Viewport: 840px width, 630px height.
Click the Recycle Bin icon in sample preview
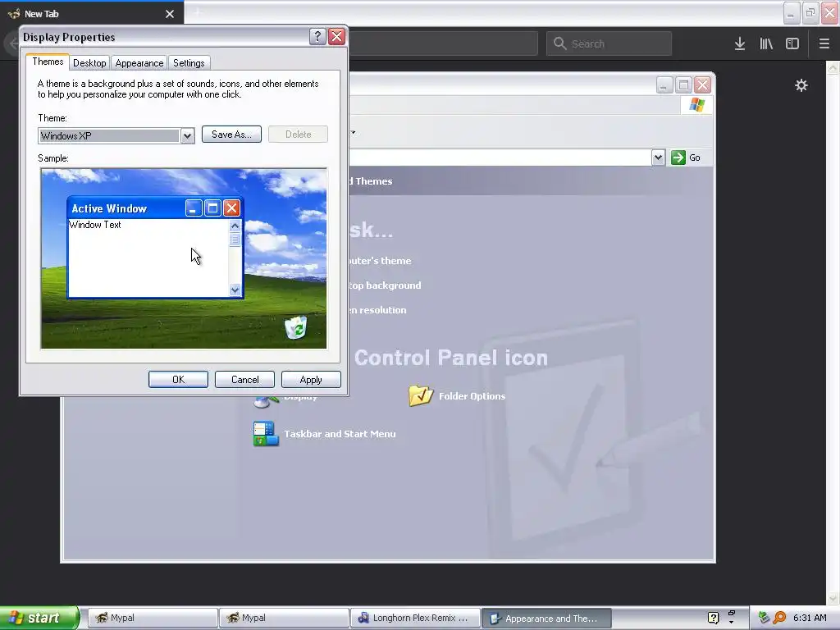295,327
